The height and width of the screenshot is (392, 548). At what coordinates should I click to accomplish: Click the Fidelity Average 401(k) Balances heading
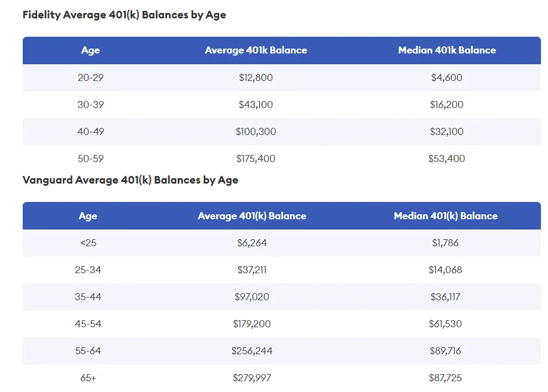124,15
